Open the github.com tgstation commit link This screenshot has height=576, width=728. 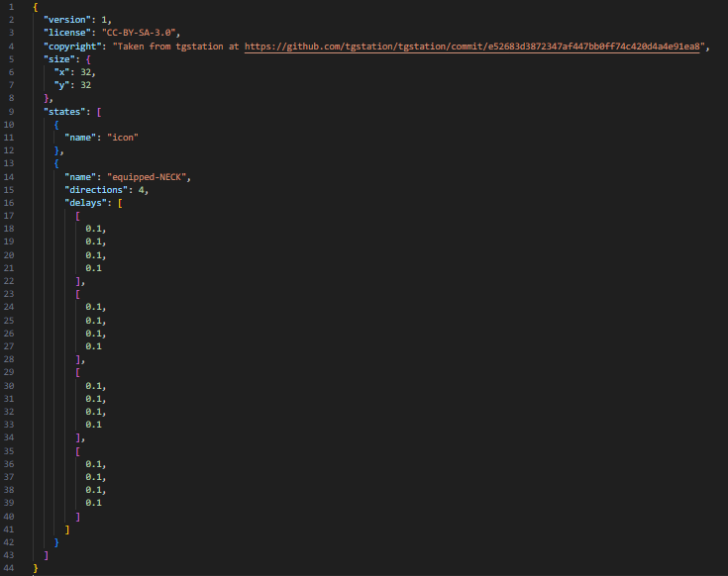pos(471,47)
